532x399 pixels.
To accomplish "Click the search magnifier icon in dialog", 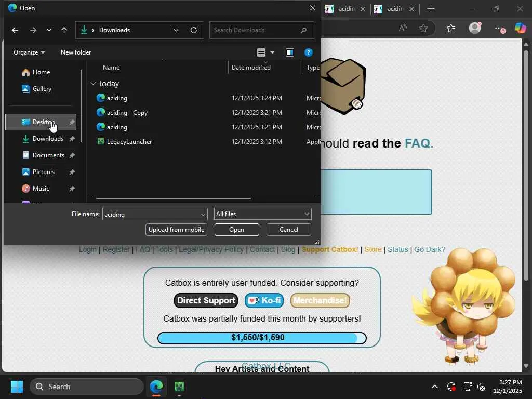I will [x=303, y=30].
